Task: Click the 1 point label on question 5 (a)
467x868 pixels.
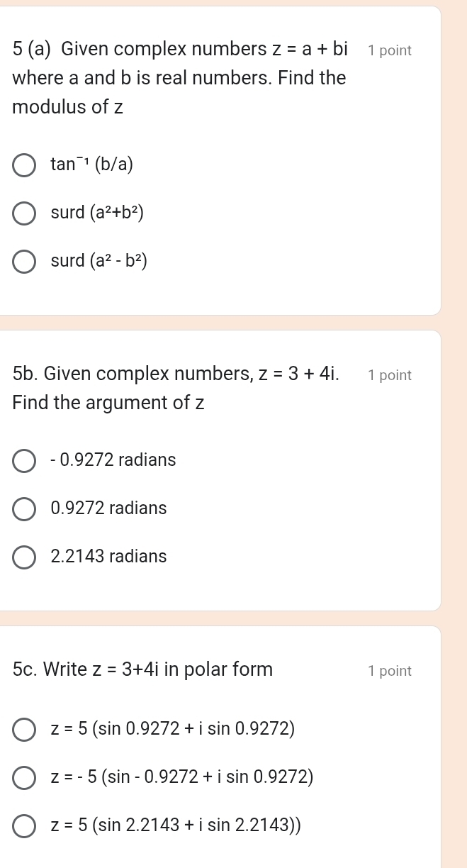Action: [390, 50]
